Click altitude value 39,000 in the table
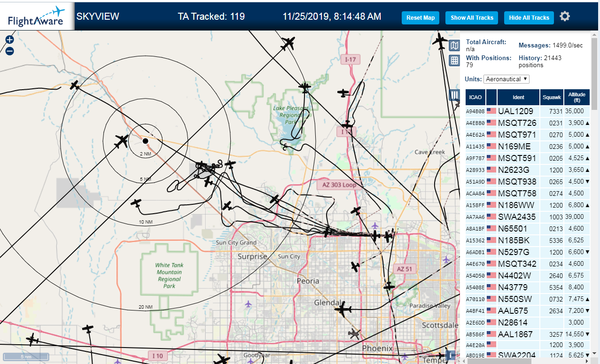 (575, 217)
